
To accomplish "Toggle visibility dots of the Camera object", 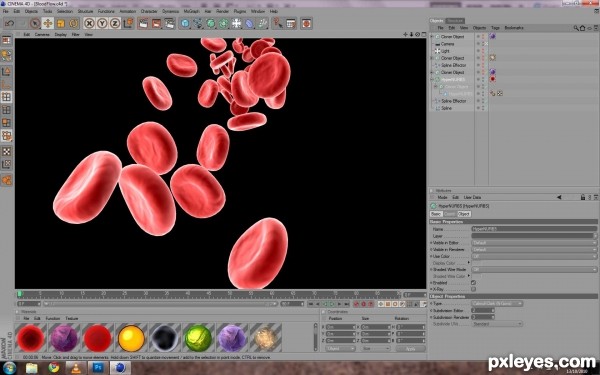I will [483, 44].
